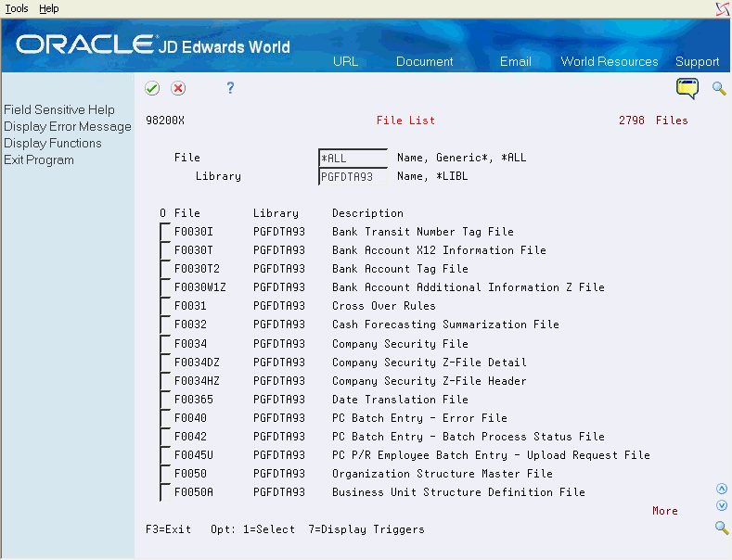Click option field for F0034 row
This screenshot has width=732, height=560.
click(165, 344)
